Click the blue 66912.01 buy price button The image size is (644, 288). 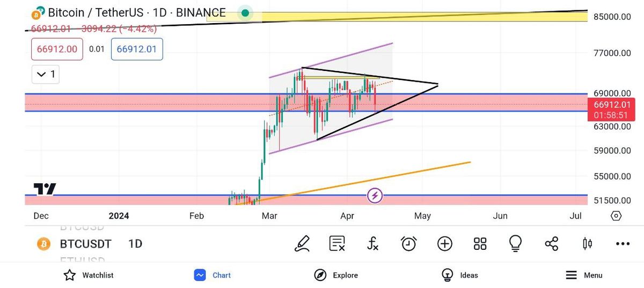137,49
